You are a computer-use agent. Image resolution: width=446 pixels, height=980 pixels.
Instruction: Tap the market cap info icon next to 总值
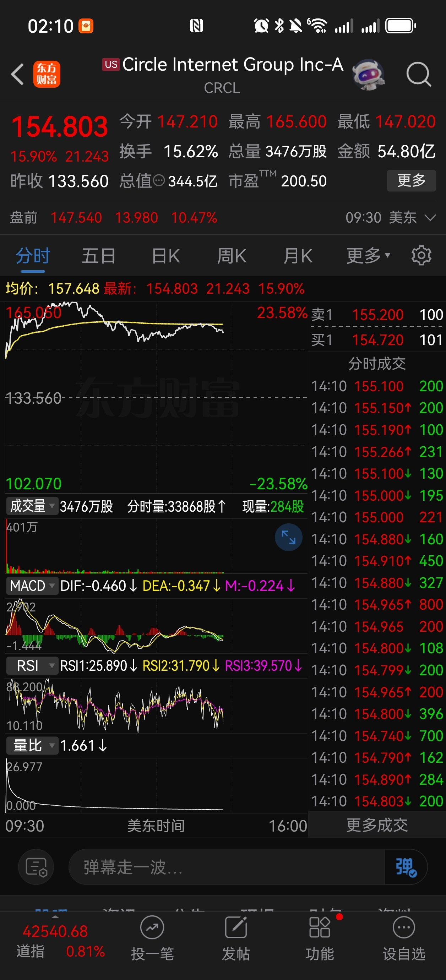point(159,180)
